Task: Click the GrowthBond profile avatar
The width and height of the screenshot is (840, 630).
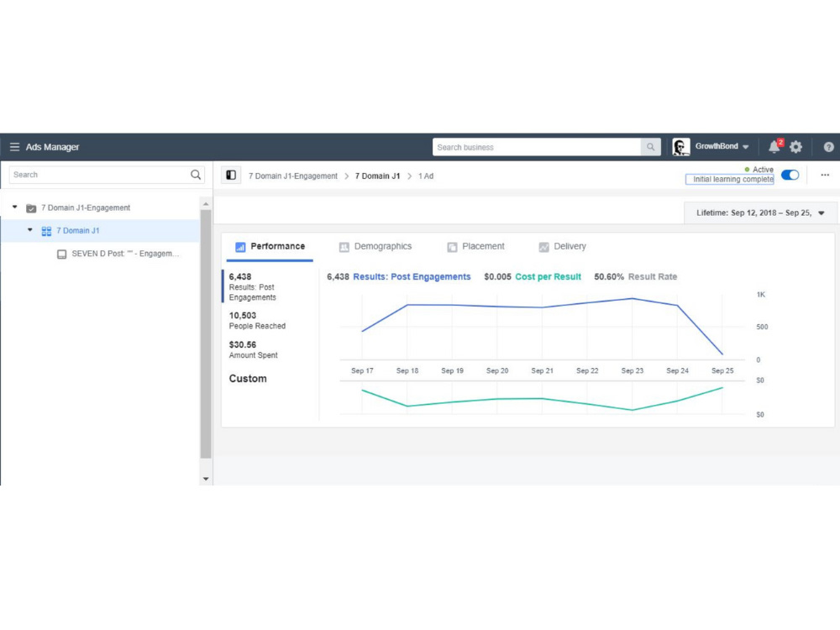Action: (x=681, y=147)
